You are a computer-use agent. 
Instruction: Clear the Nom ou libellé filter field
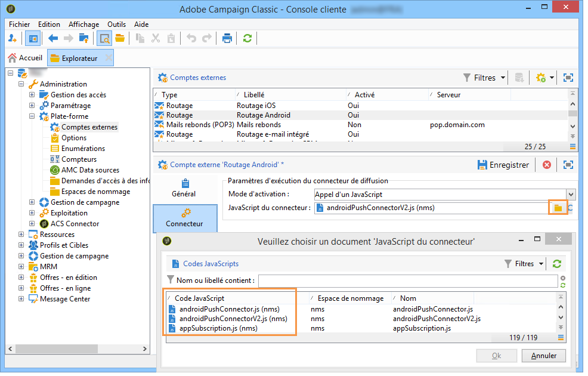coord(563,278)
